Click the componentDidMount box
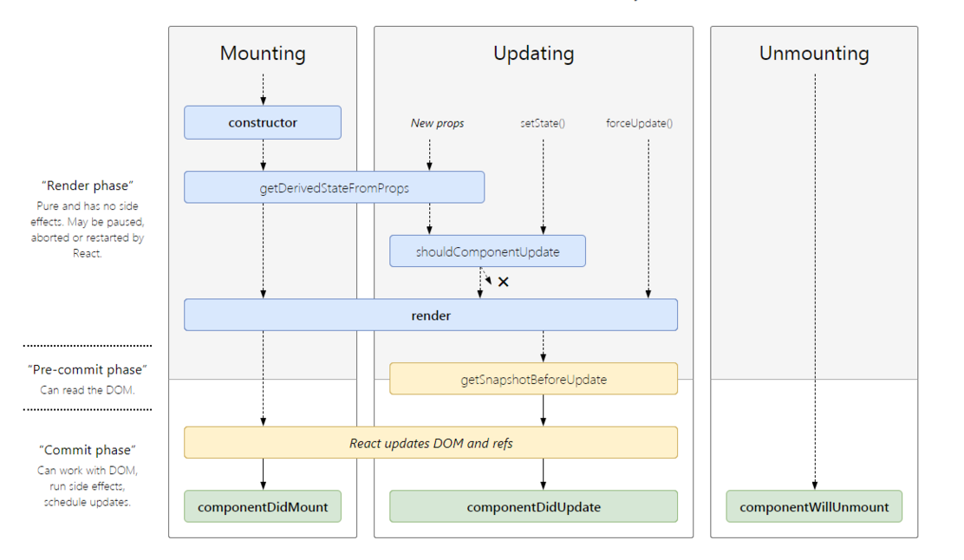Screen dimensions: 964x560 coord(263,506)
